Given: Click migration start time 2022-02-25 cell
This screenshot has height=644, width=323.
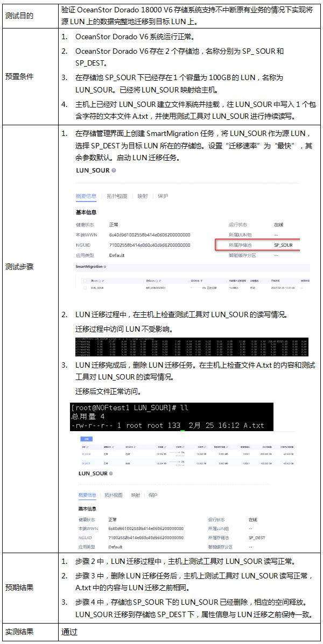Looking at the screenshot, I should click(282, 288).
